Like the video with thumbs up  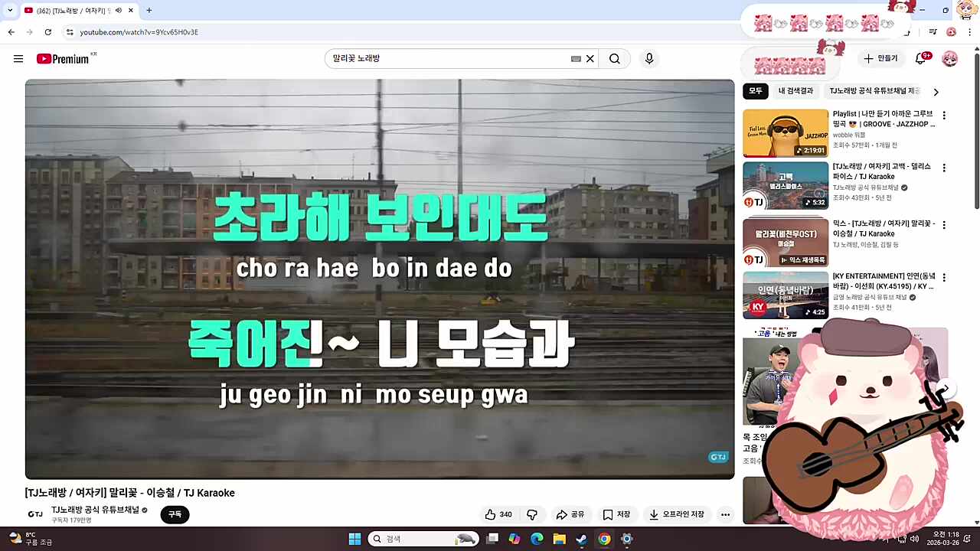click(x=498, y=514)
